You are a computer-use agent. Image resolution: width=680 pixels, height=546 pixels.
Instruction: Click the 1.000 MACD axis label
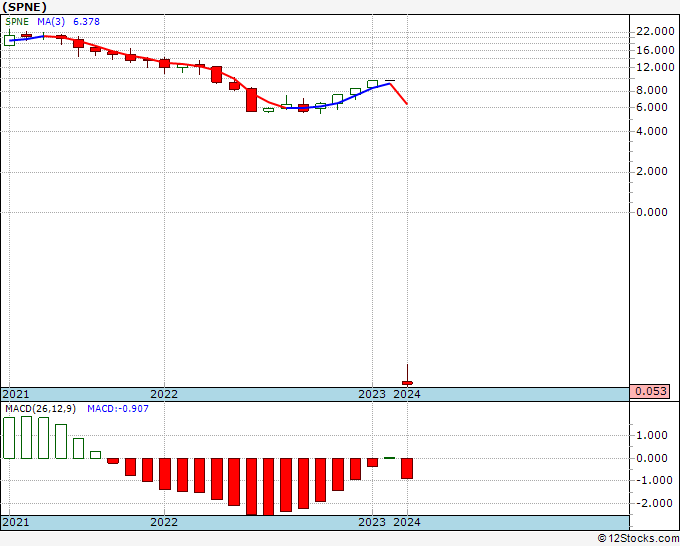tap(651, 435)
